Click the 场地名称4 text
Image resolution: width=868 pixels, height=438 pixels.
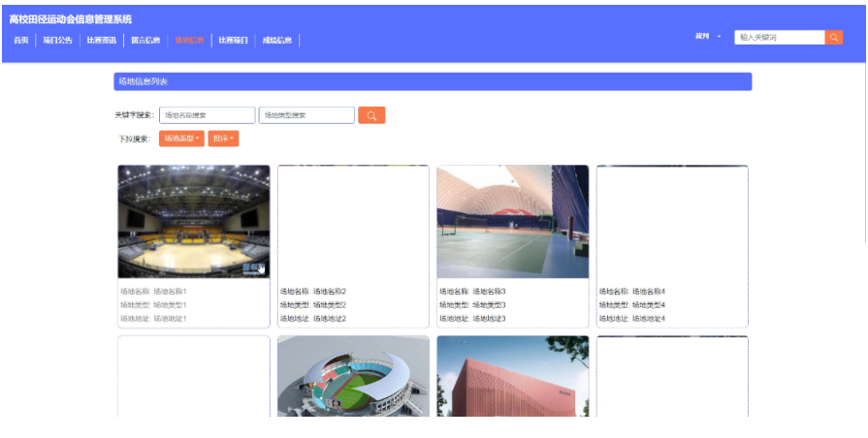649,292
